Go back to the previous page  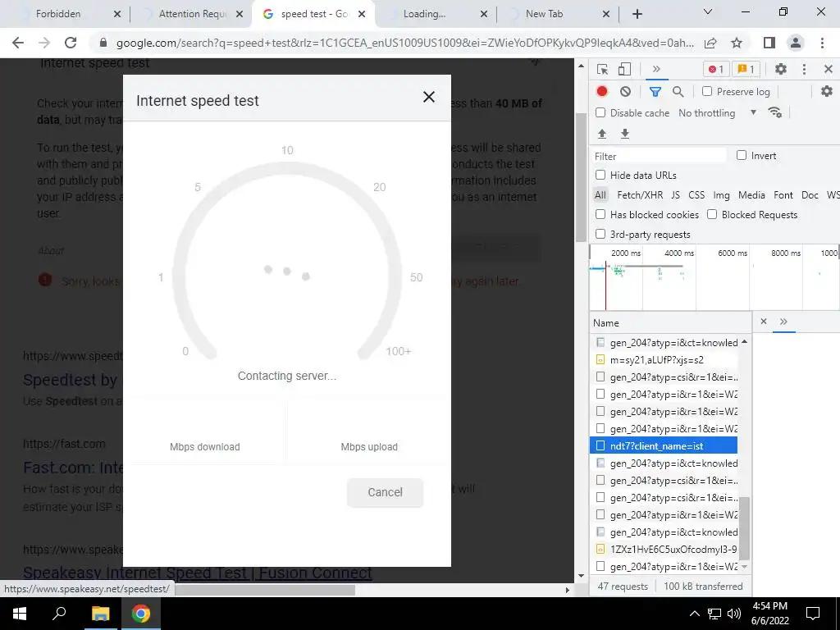pos(18,43)
